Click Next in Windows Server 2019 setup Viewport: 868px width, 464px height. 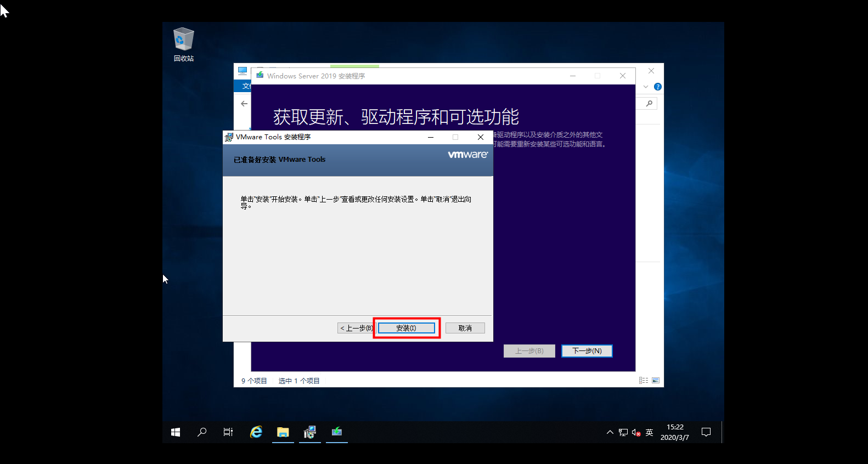587,351
